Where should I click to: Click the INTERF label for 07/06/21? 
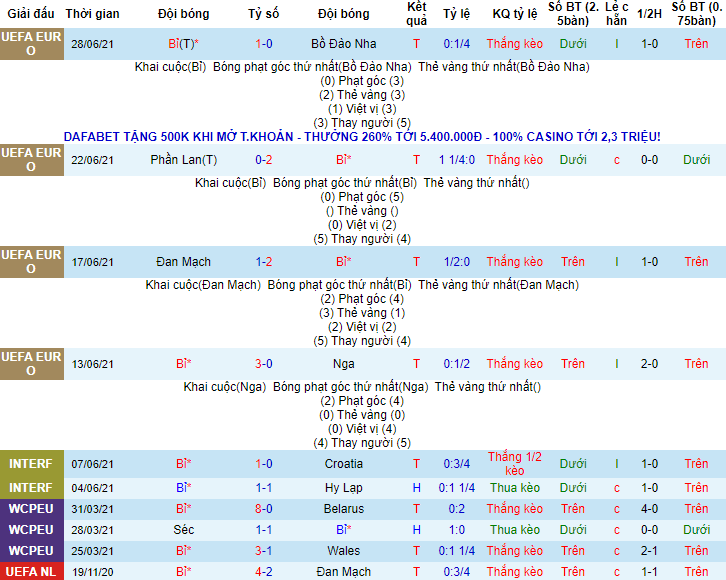click(31, 464)
